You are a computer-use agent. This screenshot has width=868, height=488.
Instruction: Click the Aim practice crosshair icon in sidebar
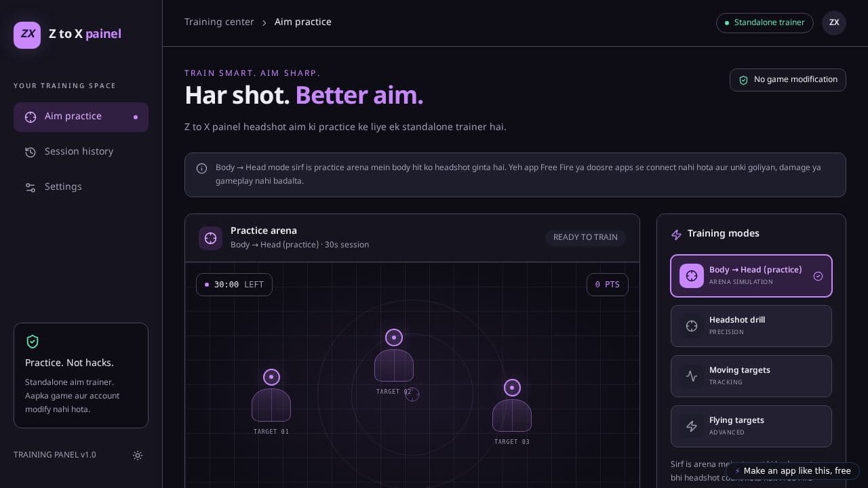click(x=31, y=117)
